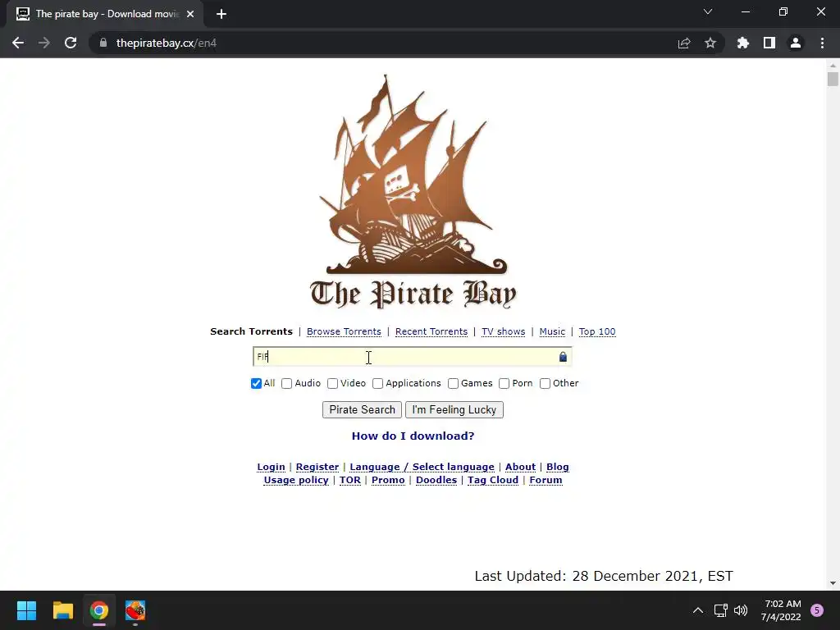Viewport: 840px width, 630px height.
Task: Click the forward navigation arrow
Action: (x=44, y=43)
